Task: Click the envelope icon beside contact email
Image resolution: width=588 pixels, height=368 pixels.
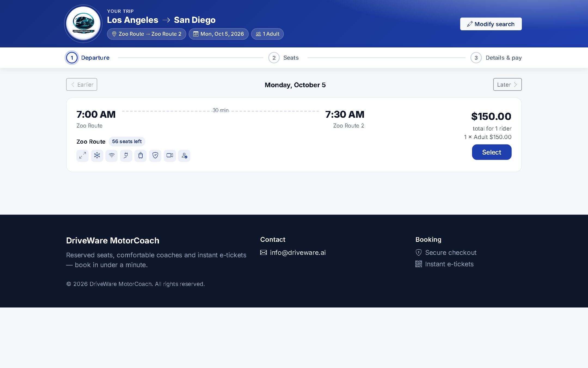Action: coord(264,252)
